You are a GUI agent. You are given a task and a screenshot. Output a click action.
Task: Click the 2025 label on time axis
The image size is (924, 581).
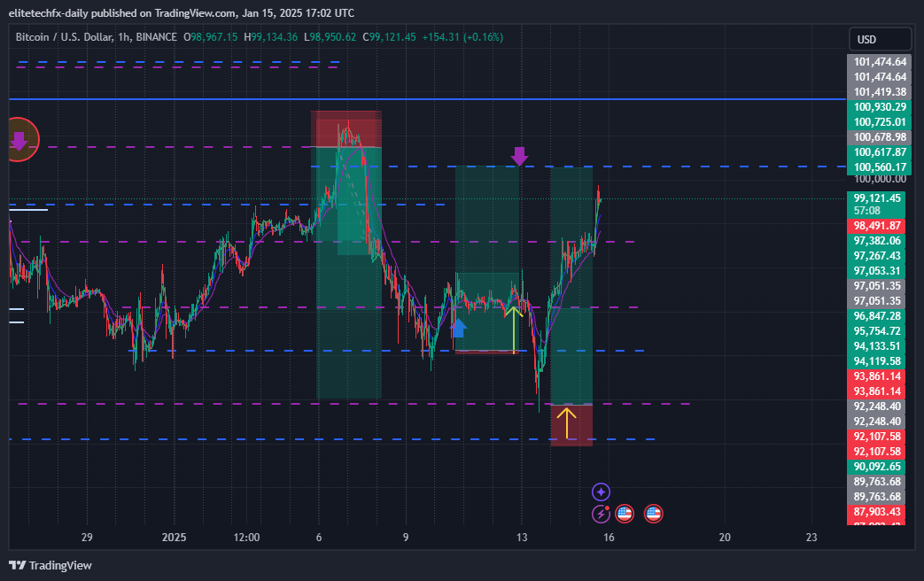[x=174, y=538]
